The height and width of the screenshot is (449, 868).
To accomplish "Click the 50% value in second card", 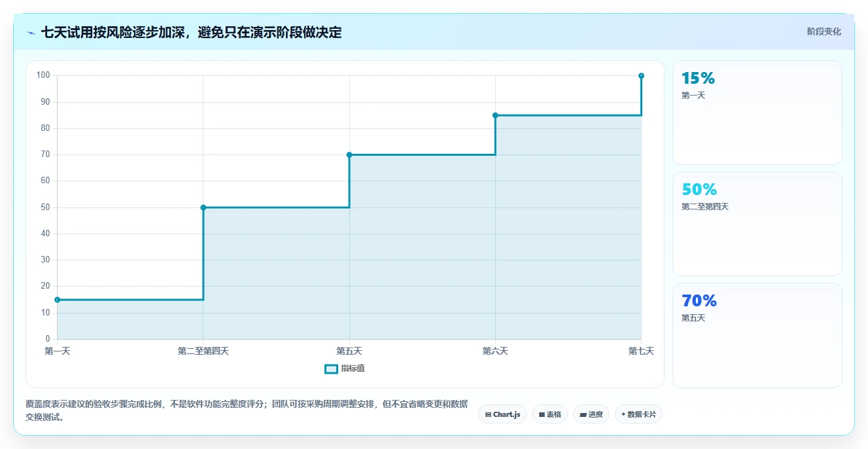I will 699,190.
